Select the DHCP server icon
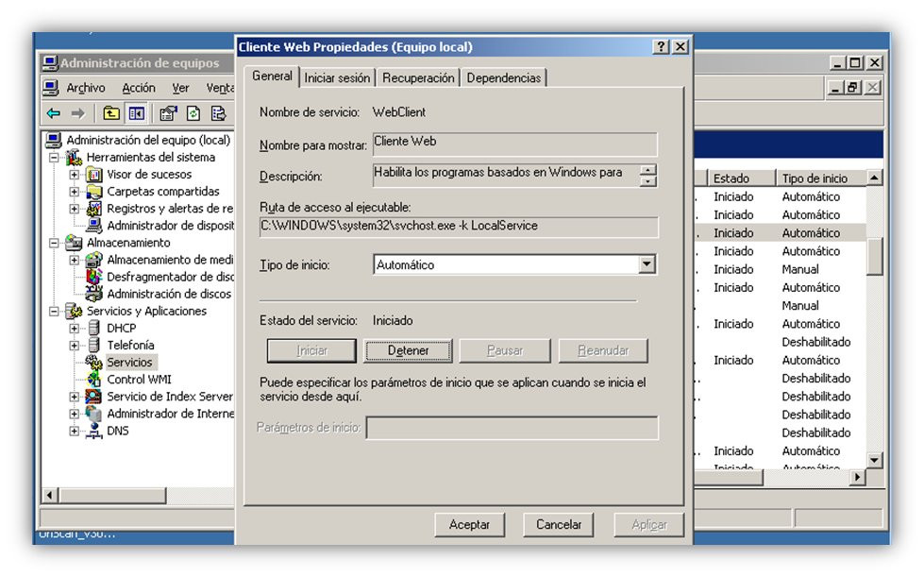This screenshot has width=924, height=577. point(93,329)
